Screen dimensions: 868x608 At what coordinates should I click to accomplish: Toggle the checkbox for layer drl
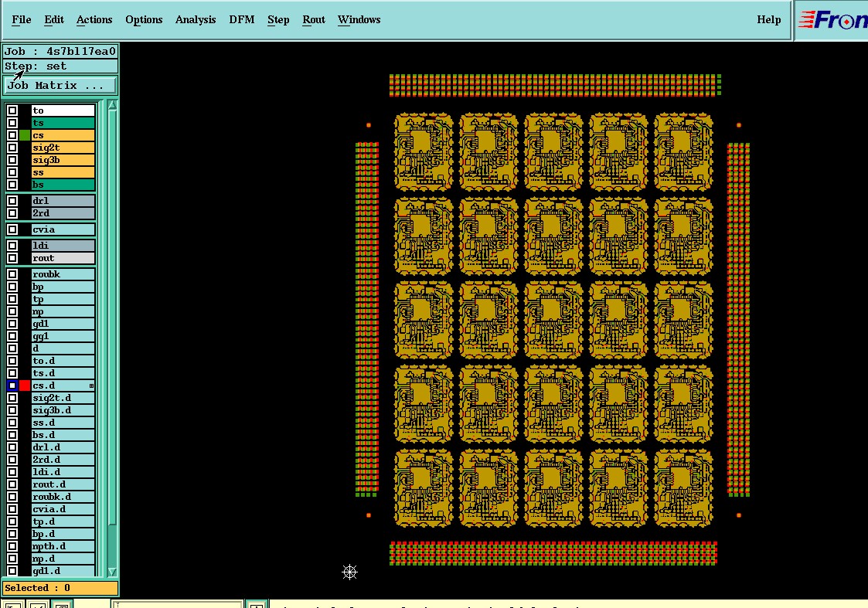[12, 201]
